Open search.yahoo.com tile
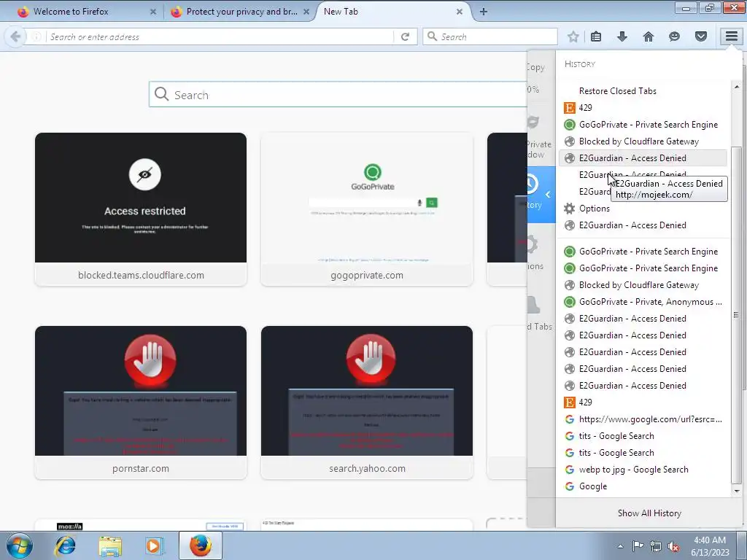Screen dimensions: 747x560 pyautogui.click(x=367, y=402)
